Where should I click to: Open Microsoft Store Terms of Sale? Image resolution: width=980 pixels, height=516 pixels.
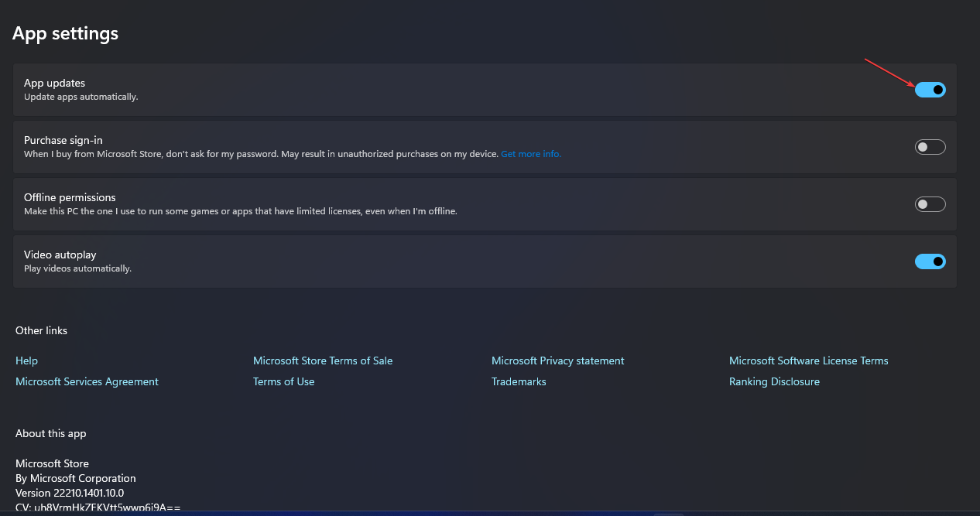tap(323, 361)
